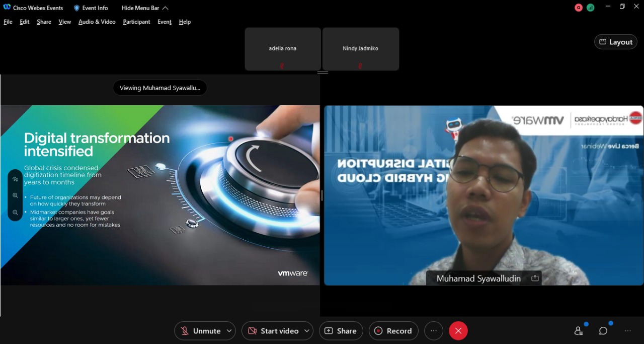The image size is (644, 344).
Task: Open the File menu
Action: click(8, 22)
